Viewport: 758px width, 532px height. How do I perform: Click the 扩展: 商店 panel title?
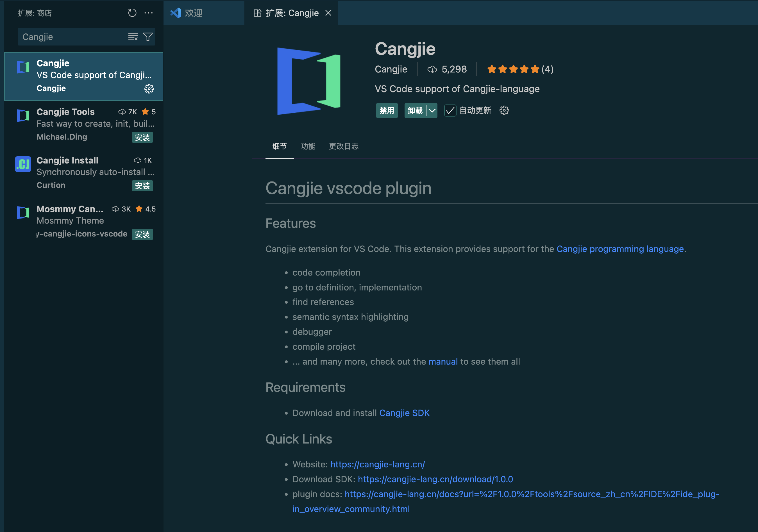pos(35,13)
